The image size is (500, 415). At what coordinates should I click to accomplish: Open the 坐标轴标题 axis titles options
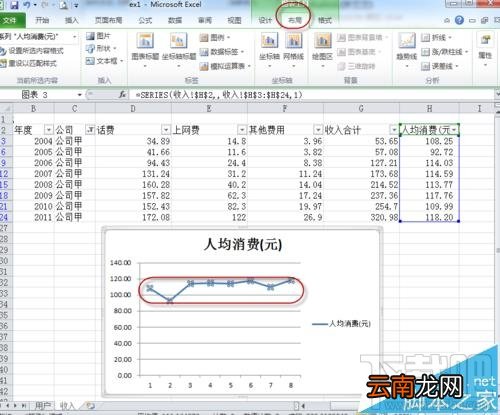(179, 50)
